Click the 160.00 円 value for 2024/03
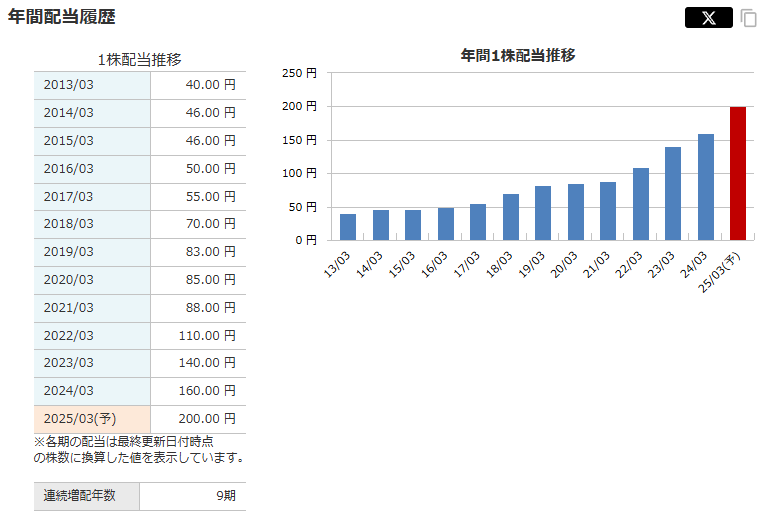784x517 pixels. click(206, 391)
